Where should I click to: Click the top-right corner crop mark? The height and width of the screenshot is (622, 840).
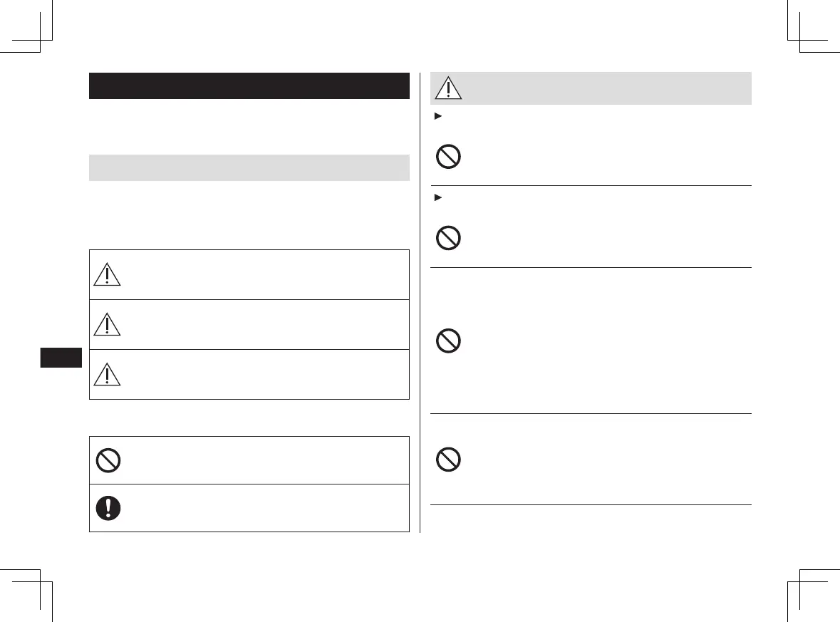coord(798,39)
